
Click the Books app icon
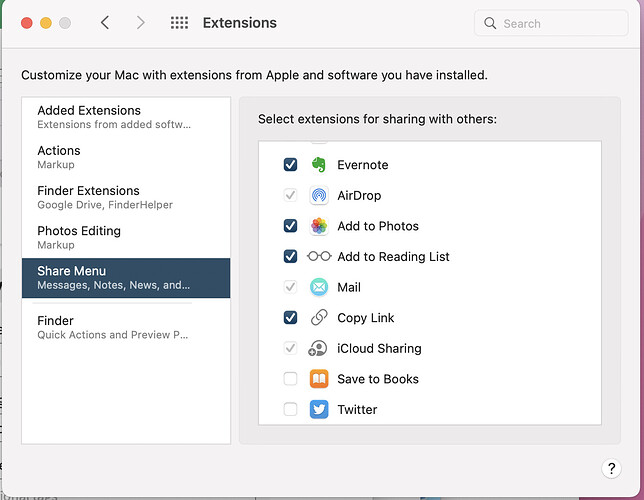(x=319, y=379)
